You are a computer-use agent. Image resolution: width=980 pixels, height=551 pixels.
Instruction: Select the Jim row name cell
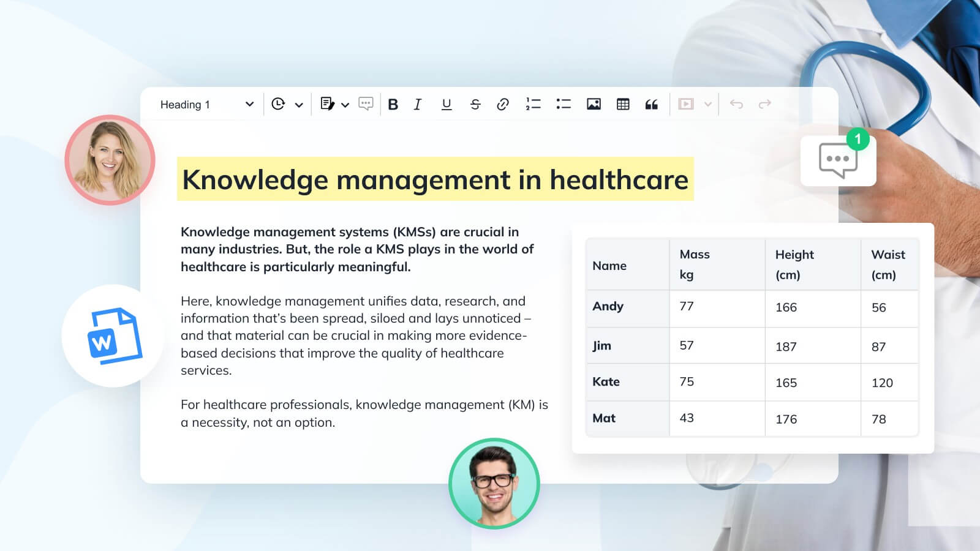pyautogui.click(x=627, y=345)
